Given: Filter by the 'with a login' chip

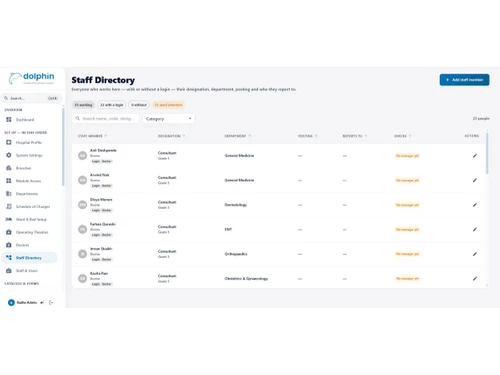Looking at the screenshot, I should coord(112,105).
